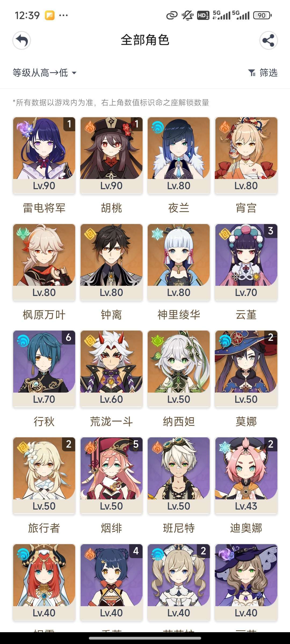The width and height of the screenshot is (290, 644).
Task: Open 云堇 character card
Action: pyautogui.click(x=246, y=262)
